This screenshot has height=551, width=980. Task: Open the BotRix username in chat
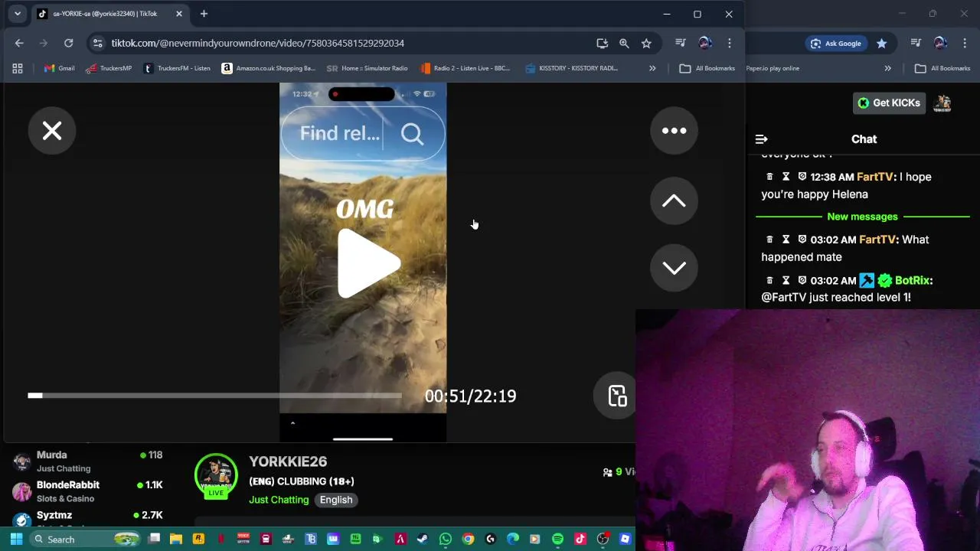pyautogui.click(x=912, y=280)
